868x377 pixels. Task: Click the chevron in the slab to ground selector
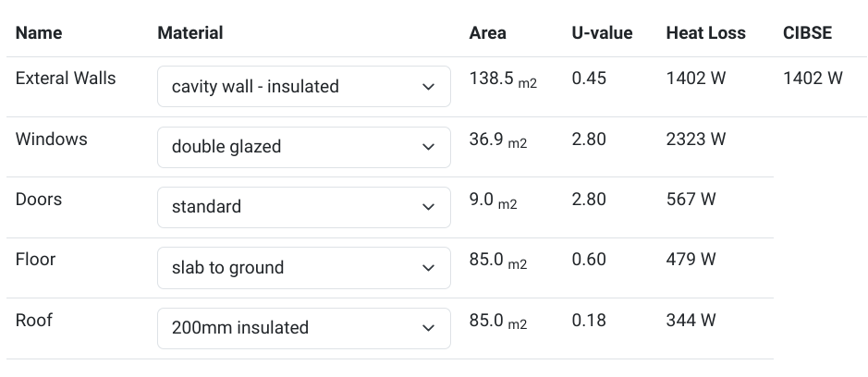[428, 268]
